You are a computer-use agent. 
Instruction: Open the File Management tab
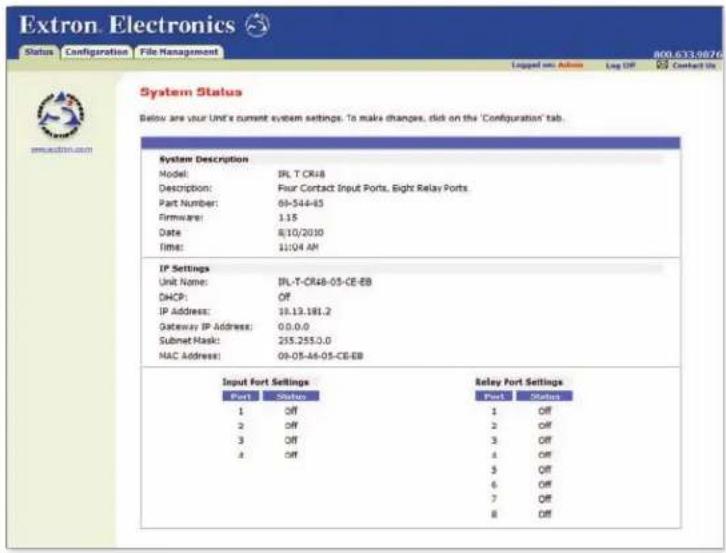coord(179,52)
